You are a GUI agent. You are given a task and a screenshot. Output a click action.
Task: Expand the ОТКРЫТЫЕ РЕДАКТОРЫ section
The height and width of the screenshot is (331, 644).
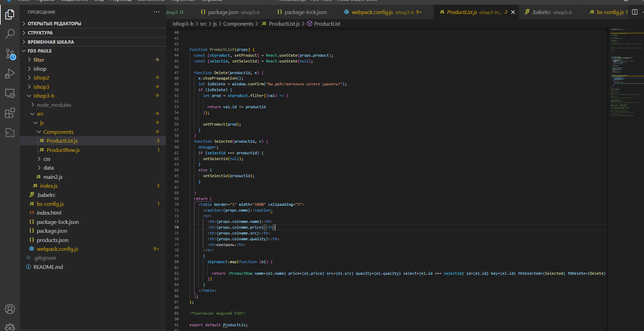pos(24,24)
